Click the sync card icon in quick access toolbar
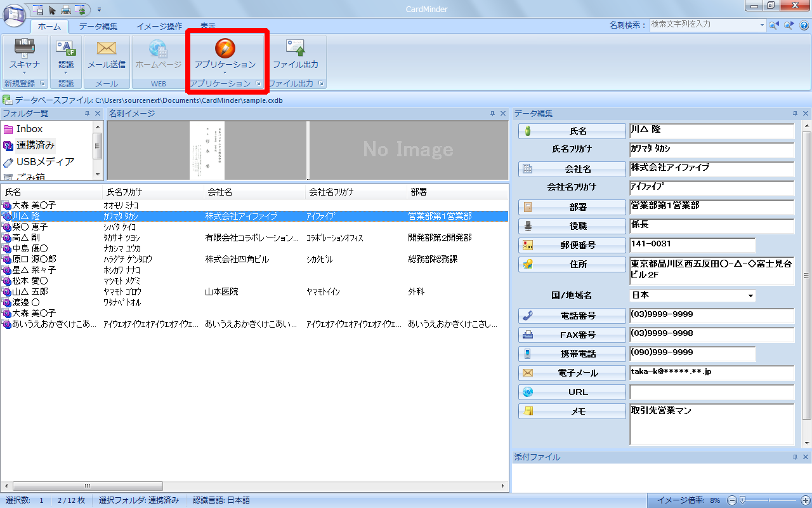 click(79, 10)
